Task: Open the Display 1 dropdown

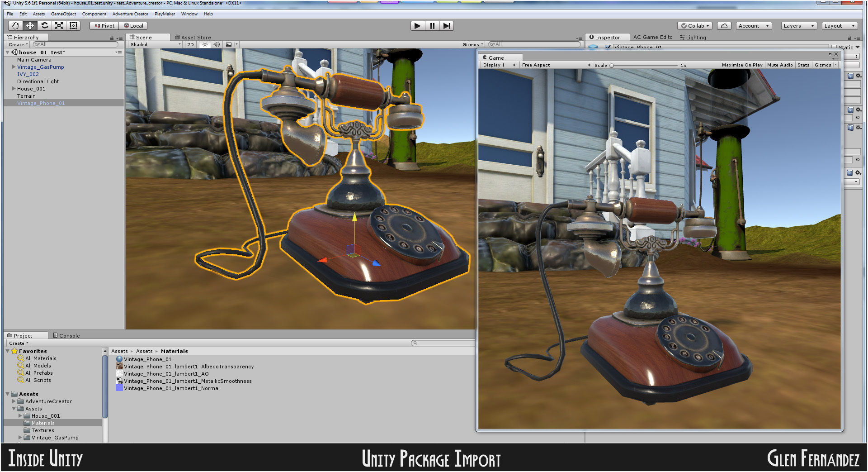Action: [x=499, y=65]
